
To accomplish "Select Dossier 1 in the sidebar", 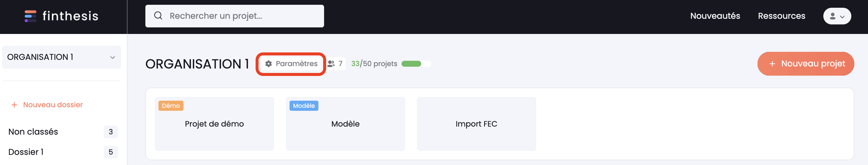I will coord(63,152).
